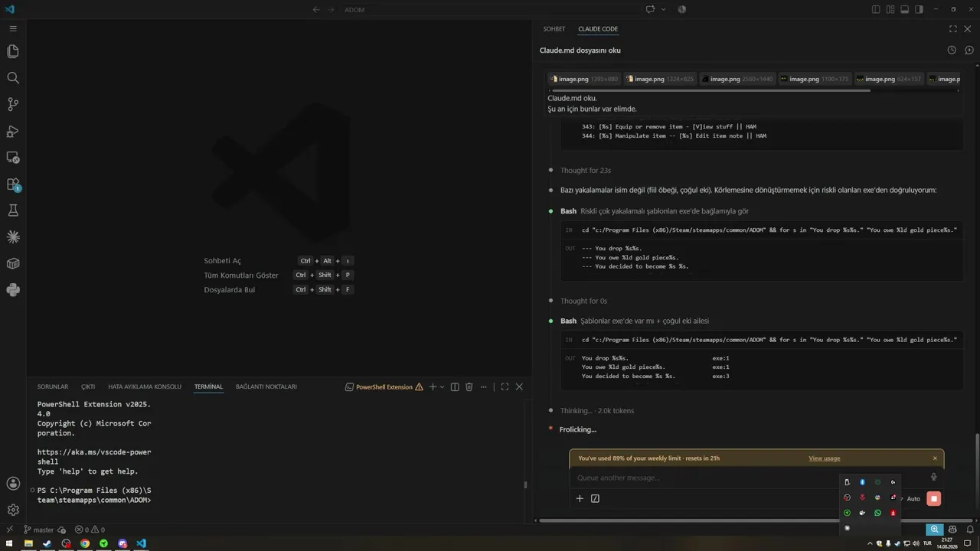Click the microphone voice input icon
The height and width of the screenshot is (551, 980).
tap(933, 478)
